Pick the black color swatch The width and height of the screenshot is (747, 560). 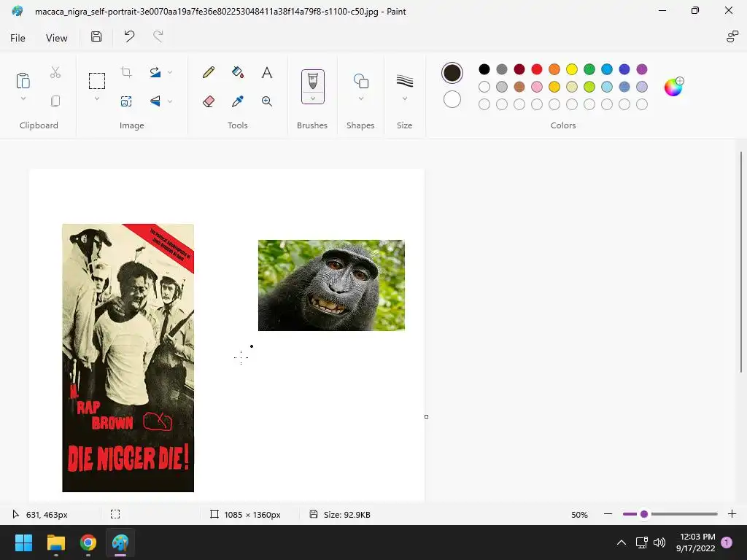click(484, 69)
